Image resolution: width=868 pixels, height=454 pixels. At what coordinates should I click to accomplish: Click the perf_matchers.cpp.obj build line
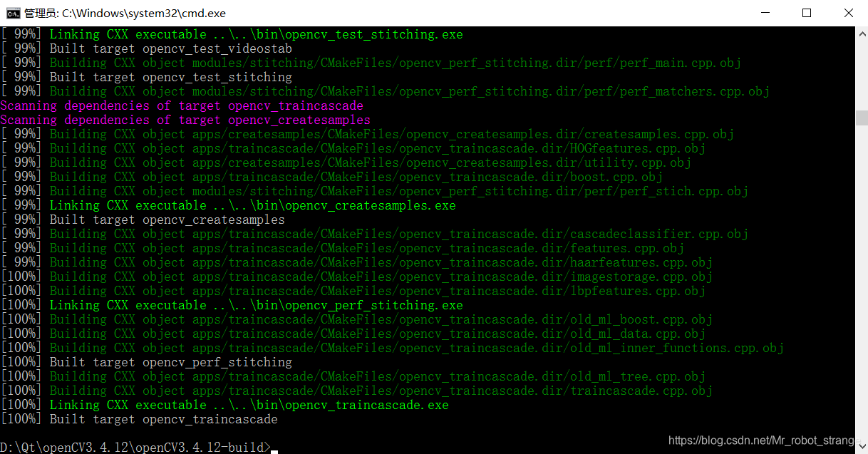(385, 91)
